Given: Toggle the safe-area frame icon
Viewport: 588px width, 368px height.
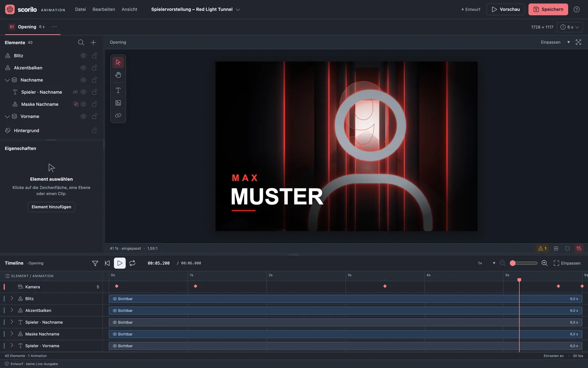Looking at the screenshot, I should (567, 248).
